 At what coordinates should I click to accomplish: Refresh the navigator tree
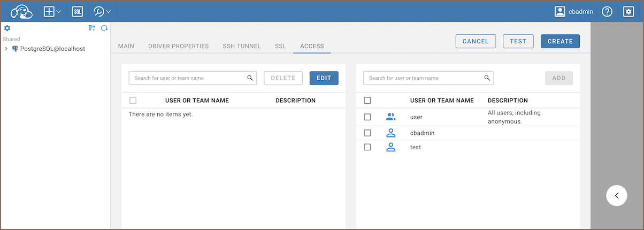click(x=104, y=28)
